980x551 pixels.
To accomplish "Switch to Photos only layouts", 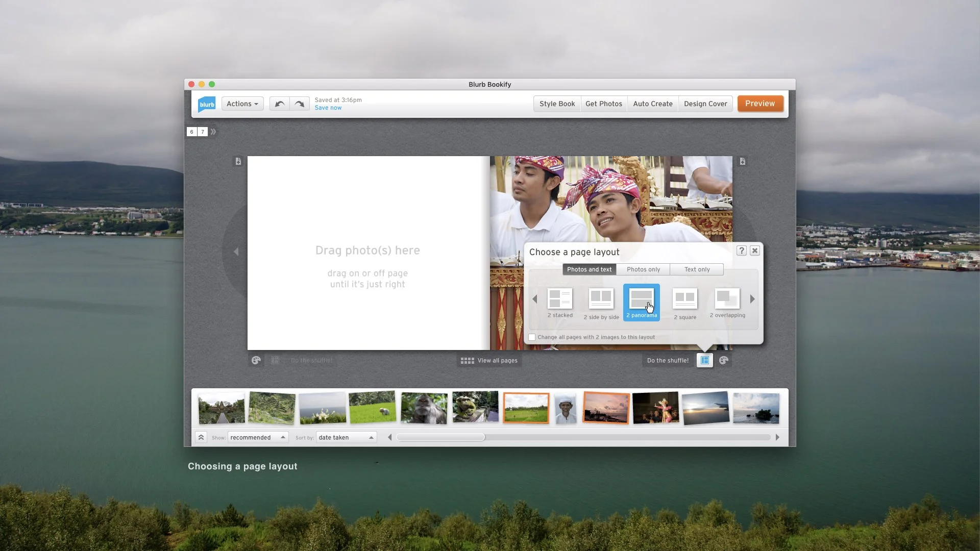I will tap(643, 269).
